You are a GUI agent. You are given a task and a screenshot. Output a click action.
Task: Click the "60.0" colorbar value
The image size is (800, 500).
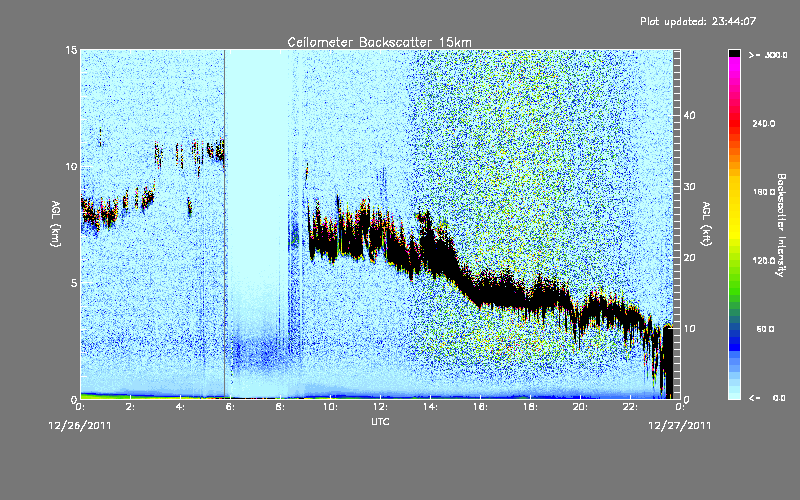(765, 329)
